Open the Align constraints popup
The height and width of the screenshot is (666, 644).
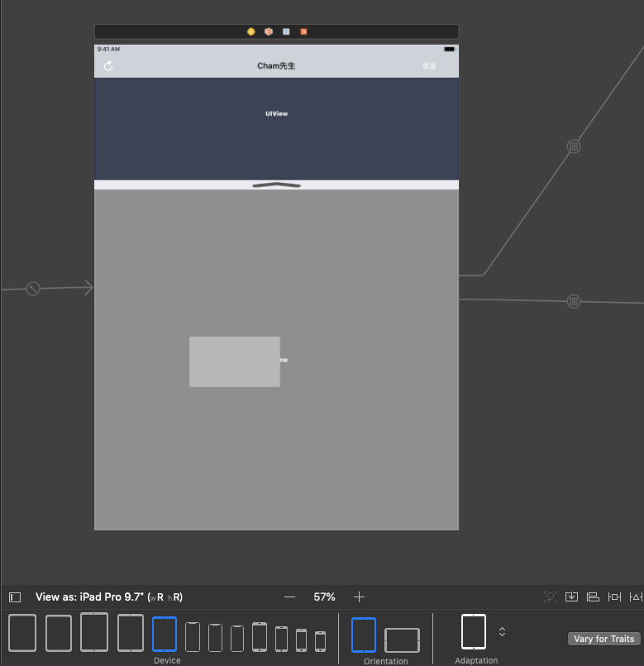click(593, 597)
